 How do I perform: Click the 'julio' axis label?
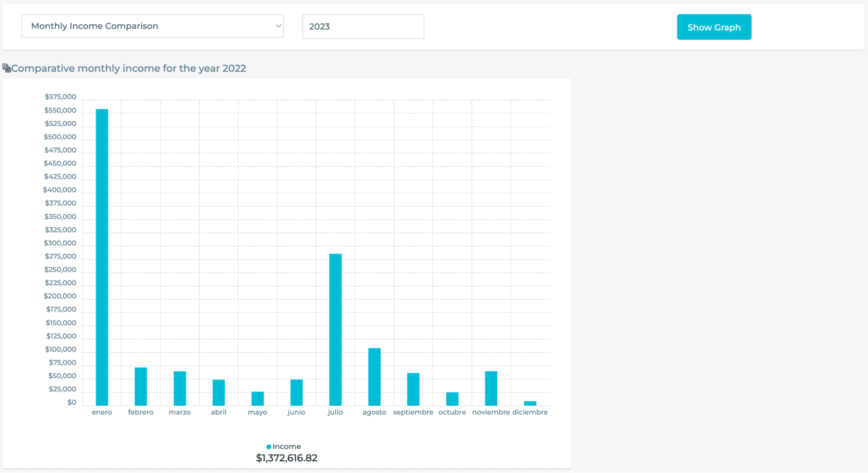pyautogui.click(x=335, y=412)
